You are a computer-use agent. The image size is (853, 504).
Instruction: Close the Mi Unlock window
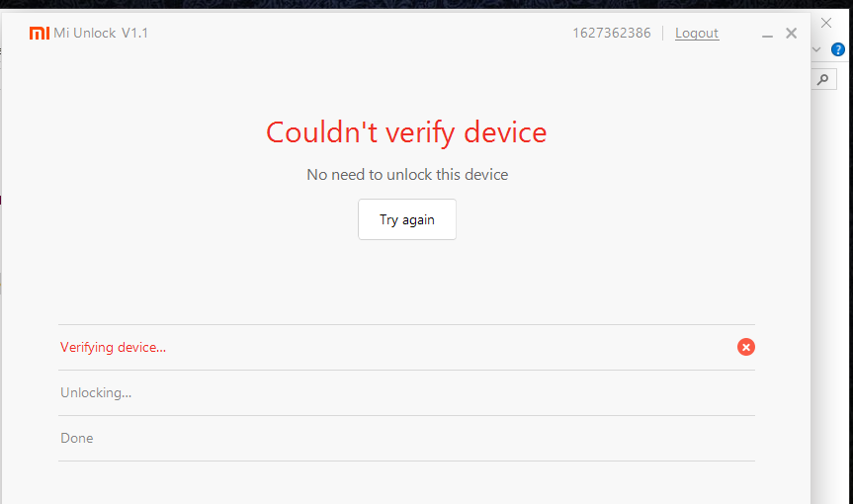pos(791,34)
